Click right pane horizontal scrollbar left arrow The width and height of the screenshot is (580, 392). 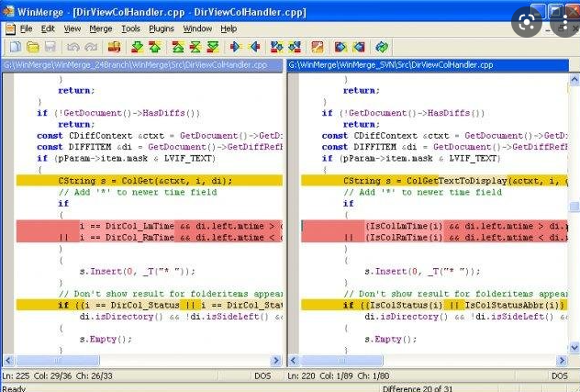294,360
